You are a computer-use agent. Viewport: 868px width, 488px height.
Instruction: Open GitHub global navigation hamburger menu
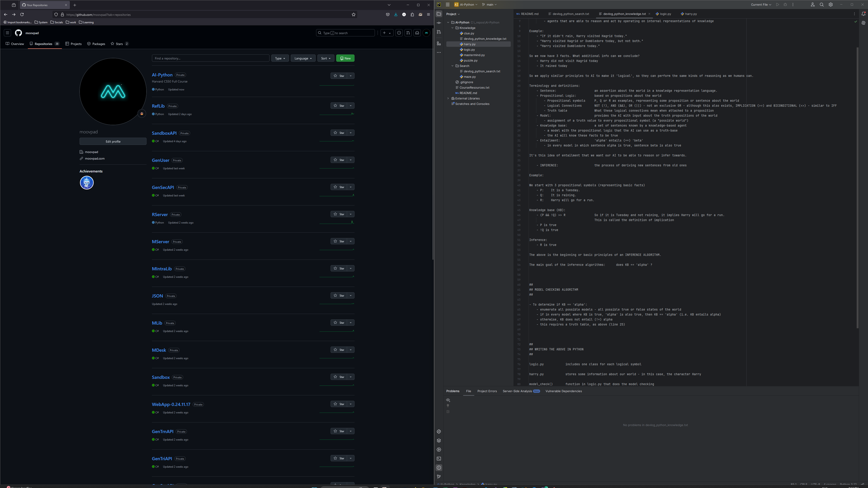pos(7,33)
